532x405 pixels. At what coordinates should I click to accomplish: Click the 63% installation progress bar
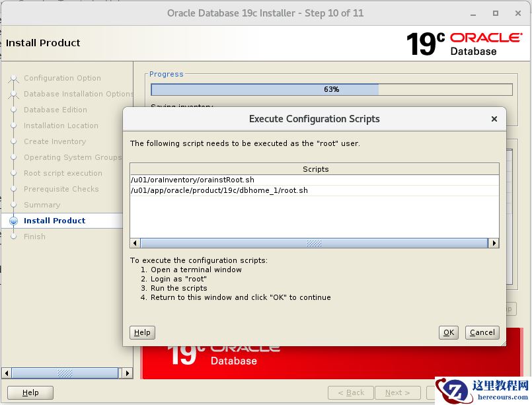(332, 90)
